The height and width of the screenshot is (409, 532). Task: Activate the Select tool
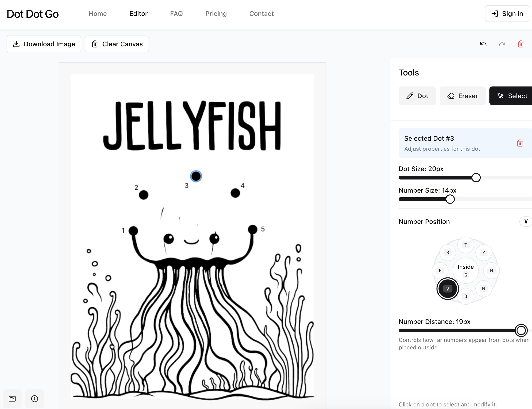[512, 96]
